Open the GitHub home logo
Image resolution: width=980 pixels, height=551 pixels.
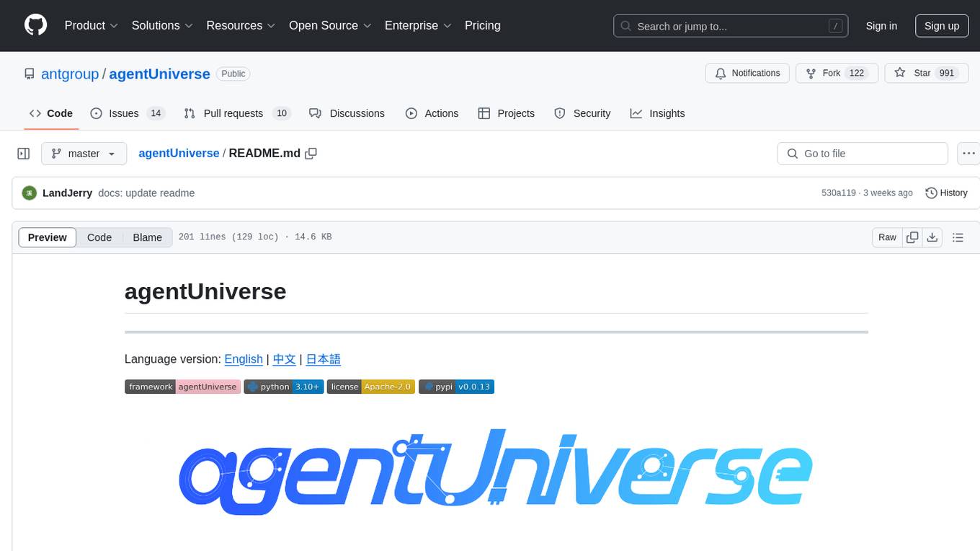click(36, 25)
